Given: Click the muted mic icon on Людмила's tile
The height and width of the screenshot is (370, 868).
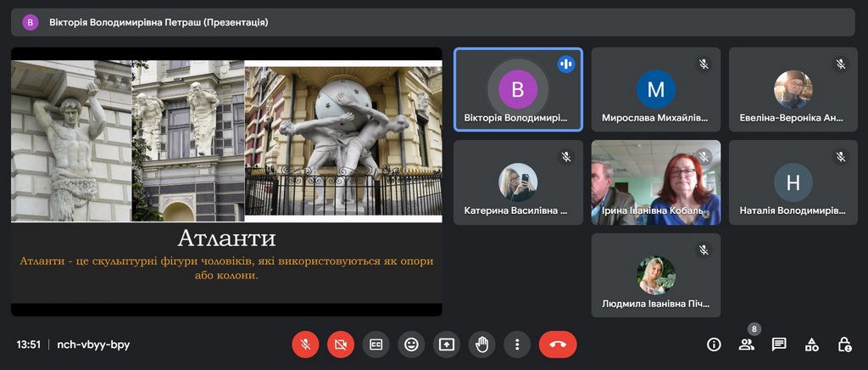Looking at the screenshot, I should [704, 250].
